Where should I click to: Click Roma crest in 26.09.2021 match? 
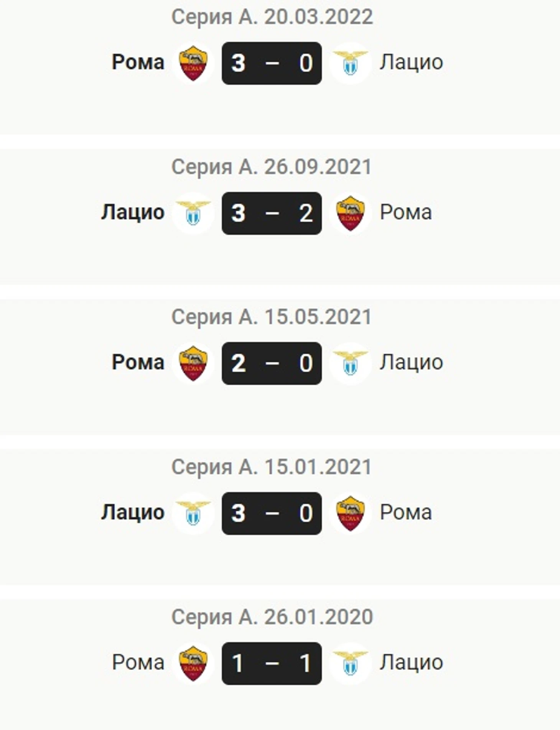pos(350,213)
